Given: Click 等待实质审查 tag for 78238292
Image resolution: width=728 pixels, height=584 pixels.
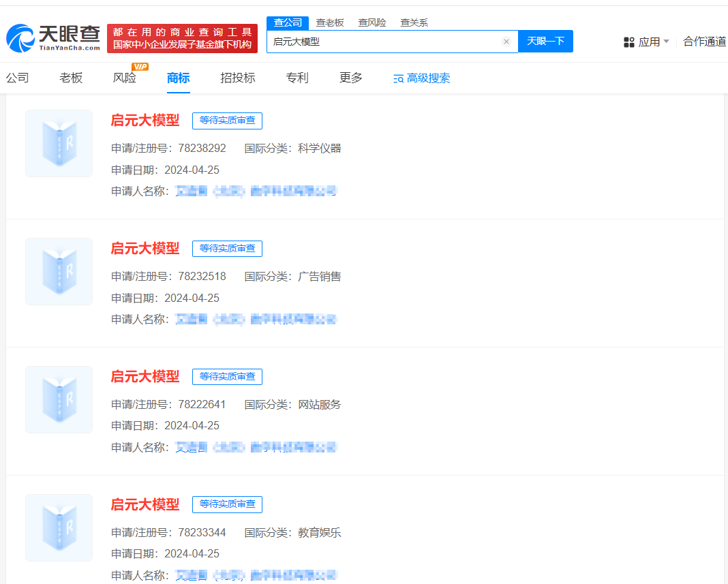Looking at the screenshot, I should tap(228, 121).
